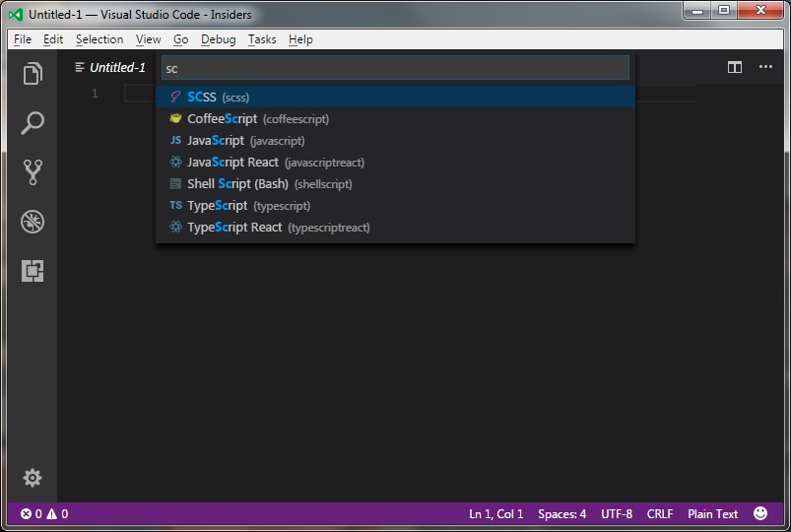Click Spaces: 4 indentation setting
This screenshot has width=791, height=532.
561,514
